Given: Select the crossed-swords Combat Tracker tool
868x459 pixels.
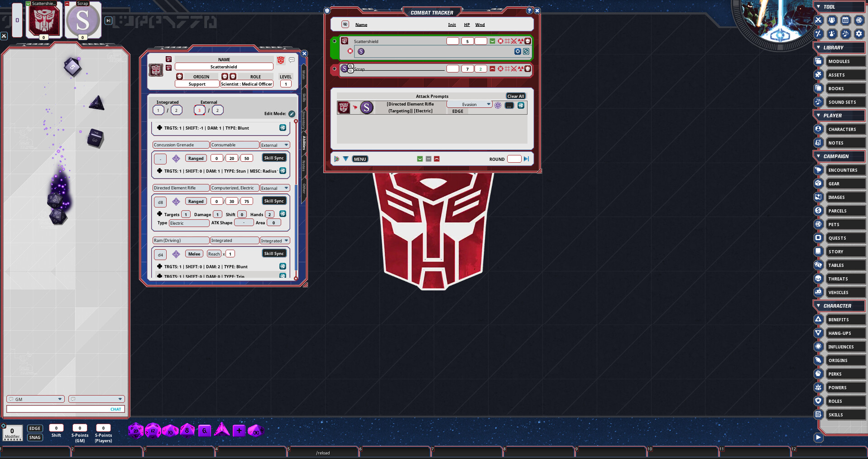Looking at the screenshot, I should click(x=818, y=20).
